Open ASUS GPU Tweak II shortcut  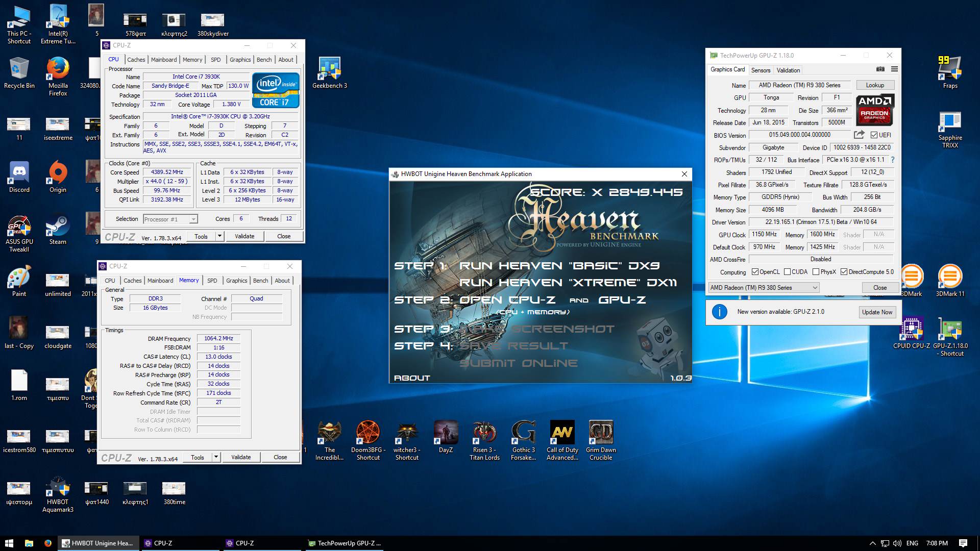19,233
